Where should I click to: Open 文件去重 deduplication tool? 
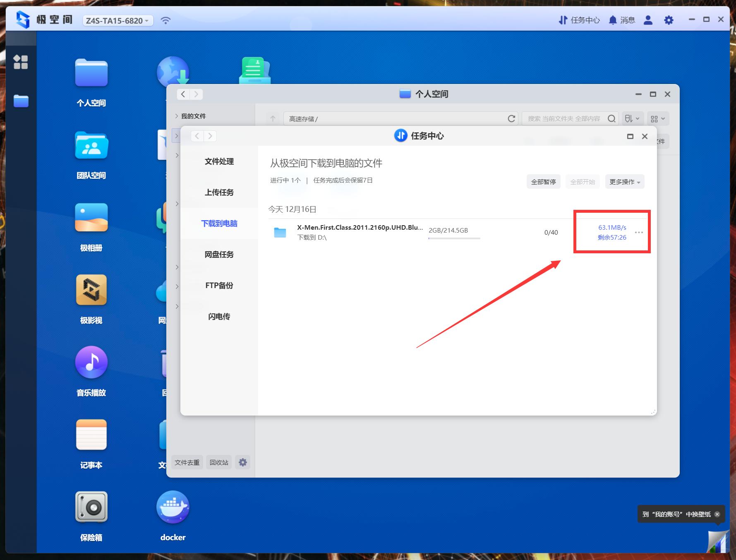(187, 462)
